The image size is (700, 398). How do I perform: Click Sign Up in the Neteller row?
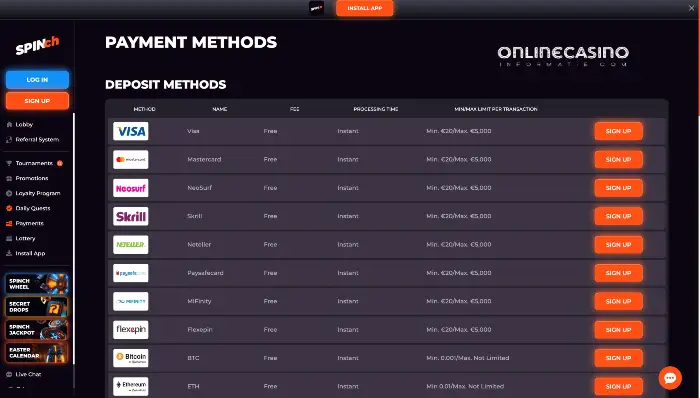[x=618, y=245]
